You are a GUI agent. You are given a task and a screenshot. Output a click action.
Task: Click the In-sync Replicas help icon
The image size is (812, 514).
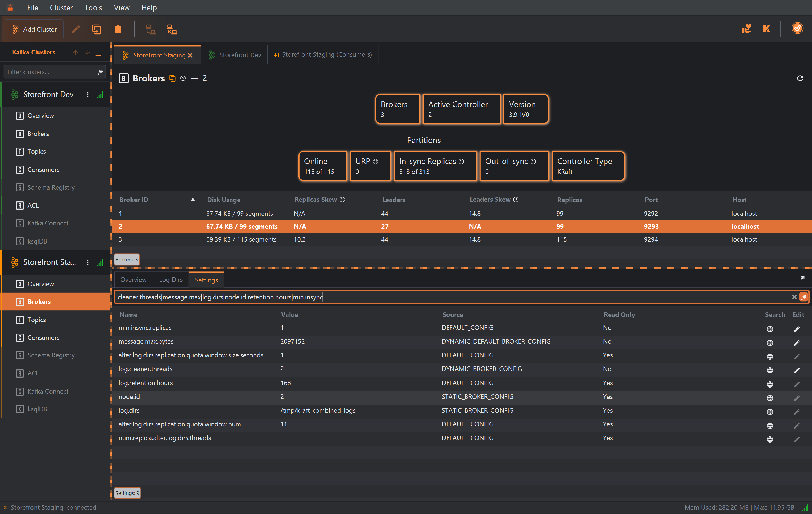pyautogui.click(x=461, y=162)
